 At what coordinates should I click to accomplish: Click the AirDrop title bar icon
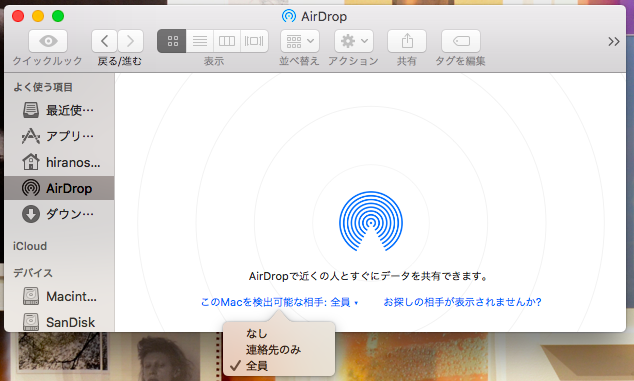tap(289, 16)
